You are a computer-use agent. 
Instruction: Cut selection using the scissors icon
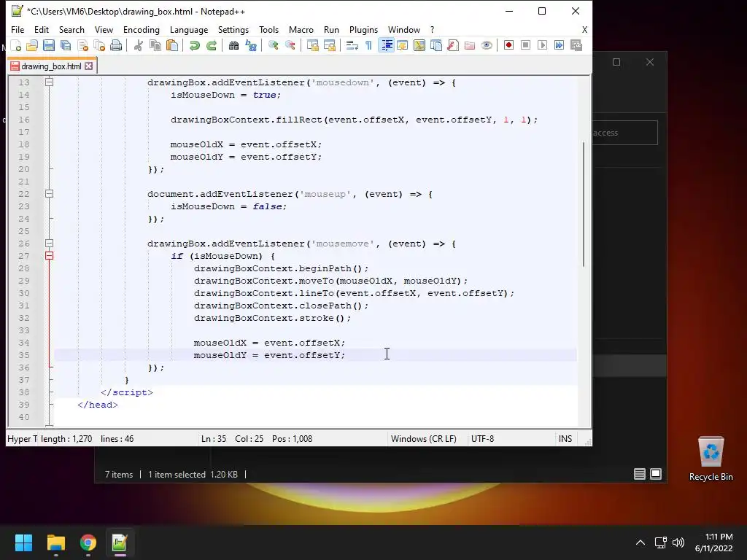tap(138, 45)
